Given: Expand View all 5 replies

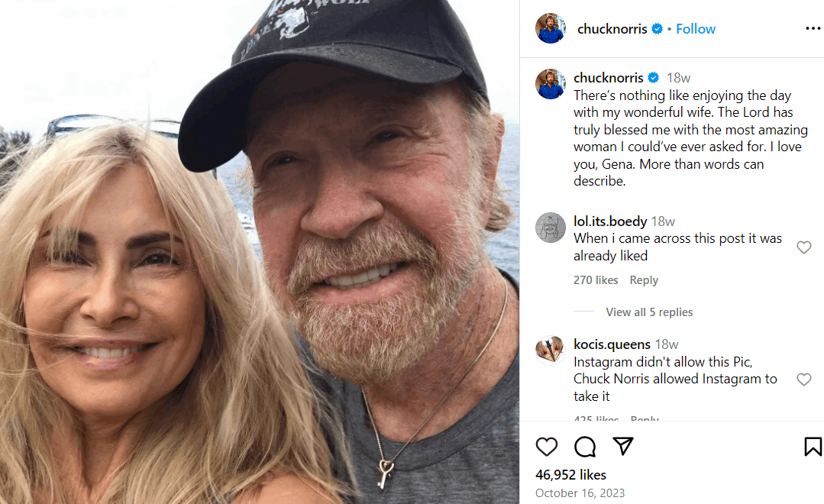Looking at the screenshot, I should 649,312.
